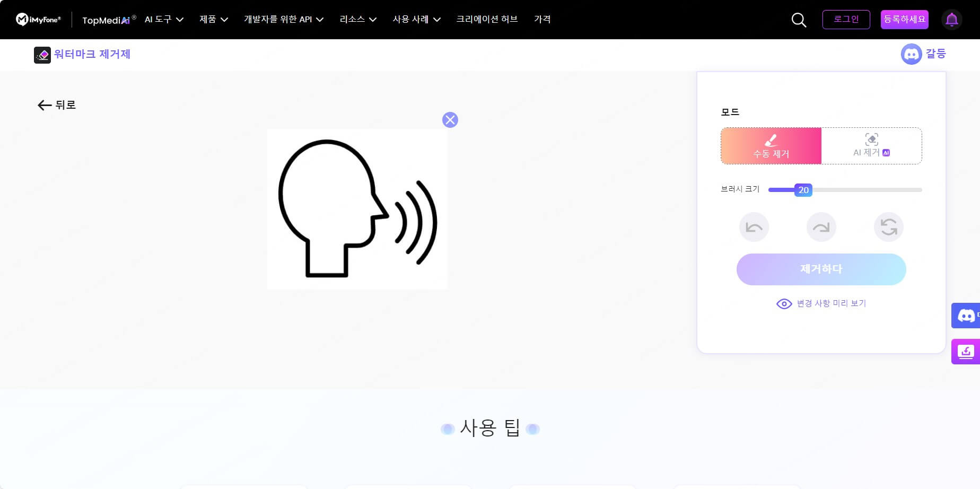
Task: Click the 갈등 link text
Action: [x=936, y=54]
